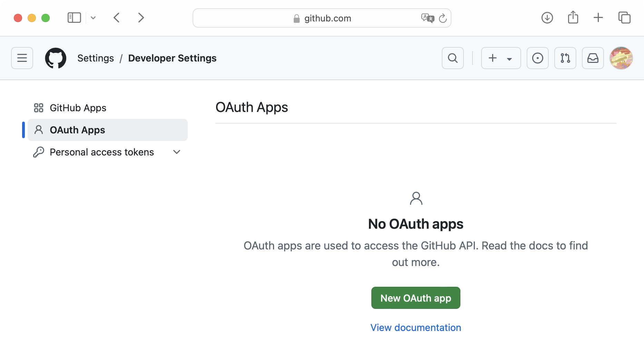Toggle the Safari sidebar
This screenshot has width=644, height=360.
click(74, 18)
